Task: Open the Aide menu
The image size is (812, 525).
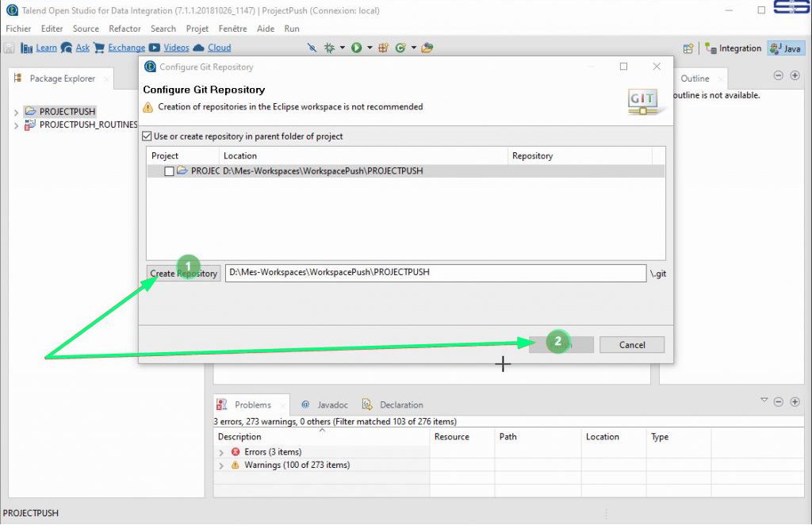Action: click(x=266, y=29)
